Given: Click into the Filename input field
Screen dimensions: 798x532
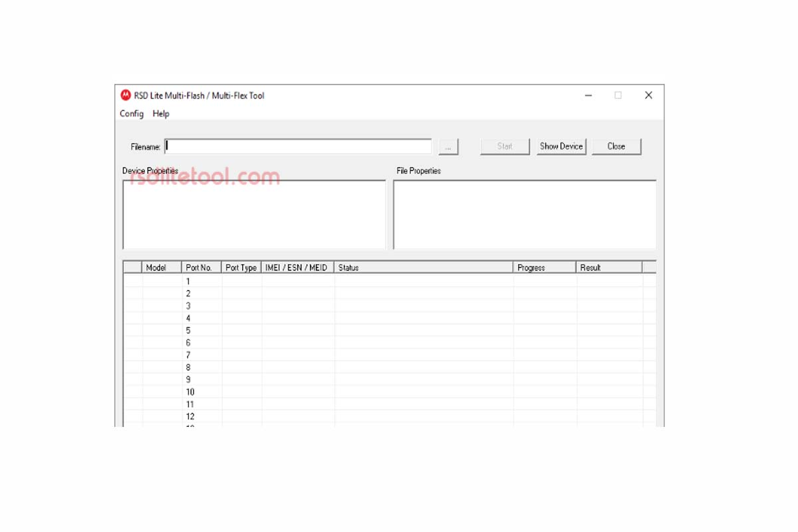Looking at the screenshot, I should click(299, 146).
